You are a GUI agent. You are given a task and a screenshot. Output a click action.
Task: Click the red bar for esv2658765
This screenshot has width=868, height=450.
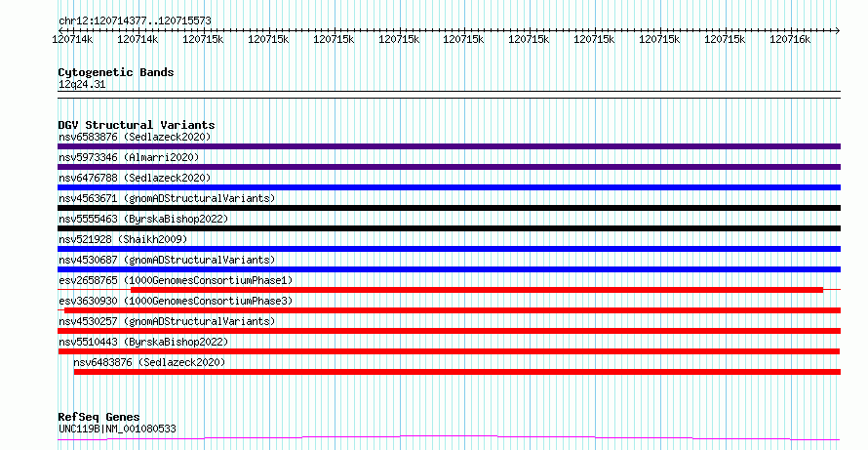(477, 290)
